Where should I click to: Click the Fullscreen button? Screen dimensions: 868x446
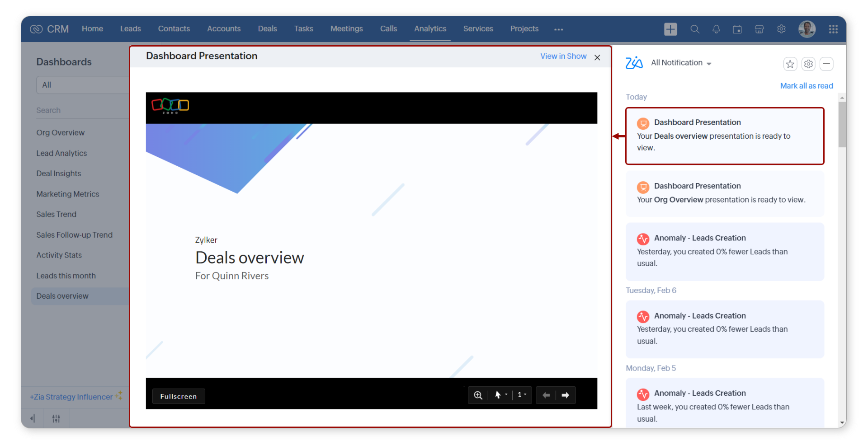[179, 396]
